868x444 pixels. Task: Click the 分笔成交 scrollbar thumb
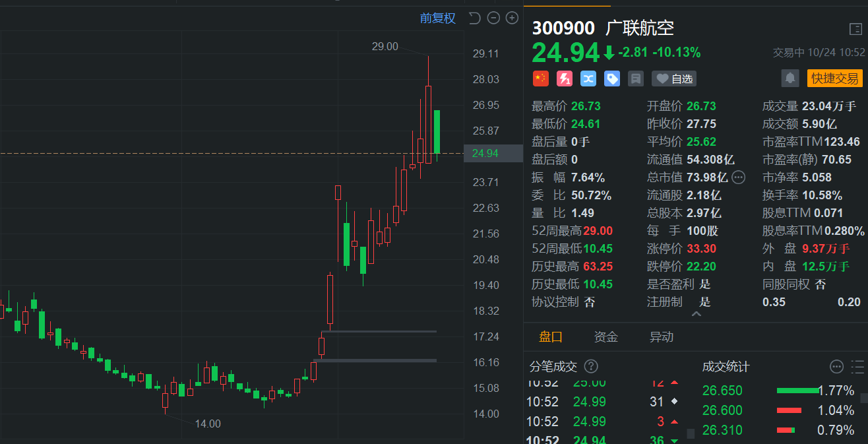pos(691,433)
